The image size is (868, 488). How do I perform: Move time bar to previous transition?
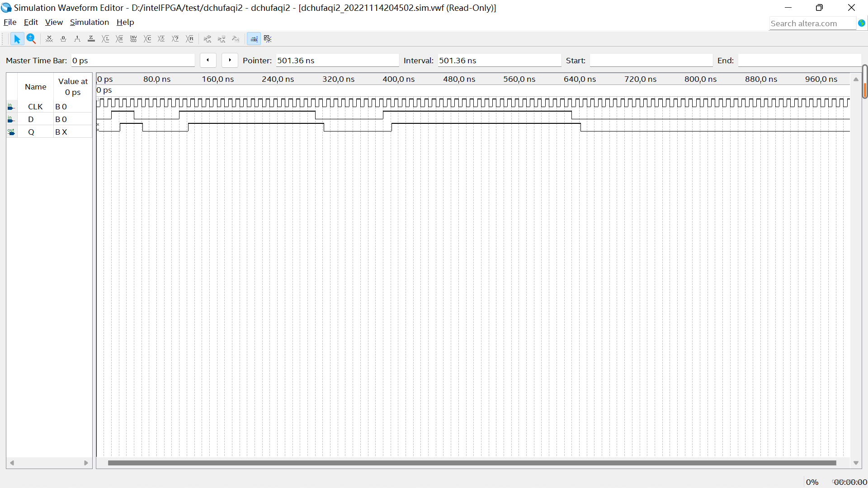coord(208,60)
